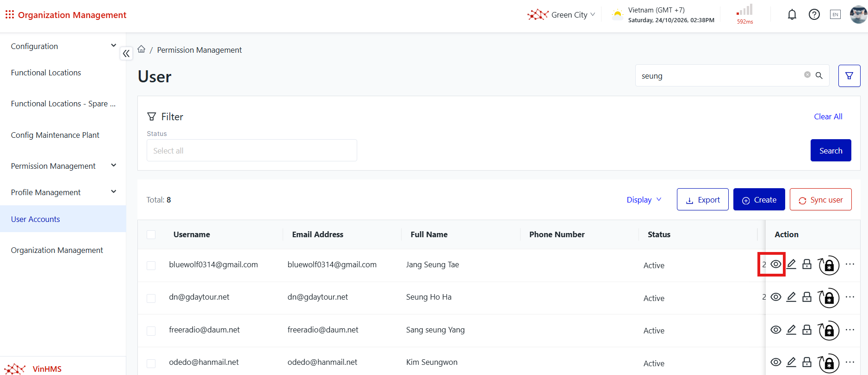Open the user avatar menu

[x=859, y=15]
